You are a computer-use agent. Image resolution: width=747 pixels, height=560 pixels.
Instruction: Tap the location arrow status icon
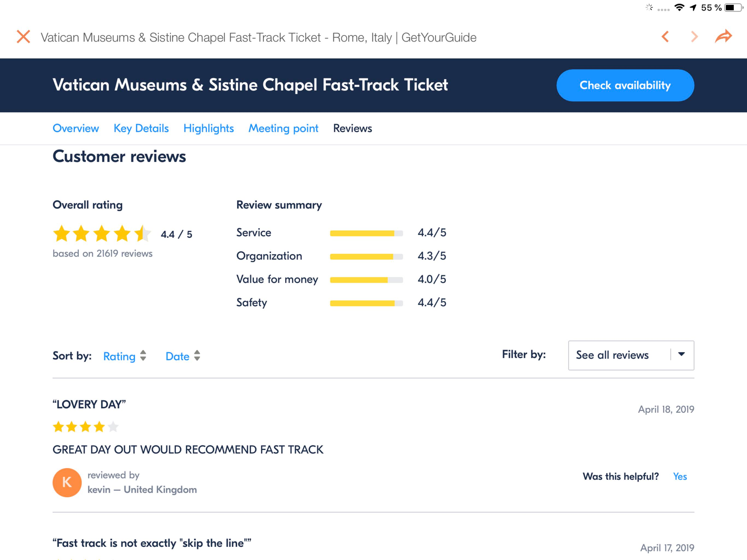tap(693, 7)
